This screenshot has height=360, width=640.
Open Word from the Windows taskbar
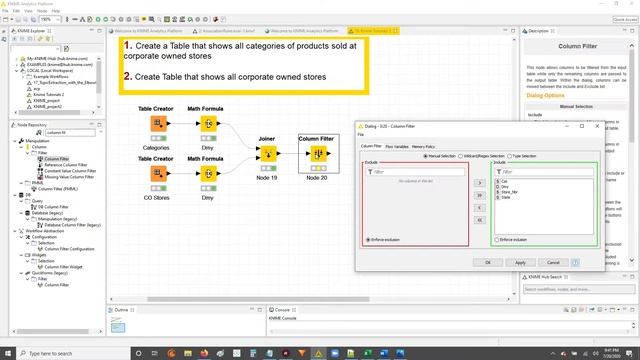click(384, 353)
